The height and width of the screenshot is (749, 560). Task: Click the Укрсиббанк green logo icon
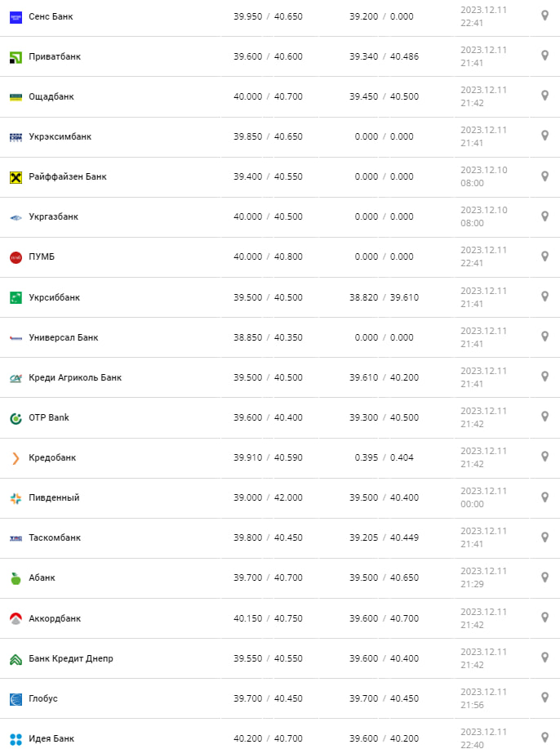pos(16,297)
